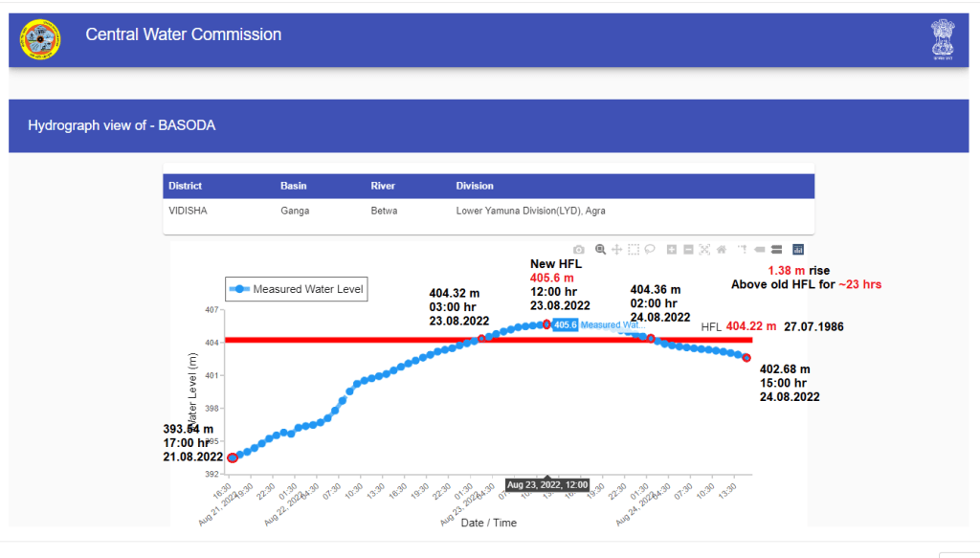Open the Plotly logo link
Image resolution: width=980 pixels, height=558 pixels.
(x=798, y=250)
